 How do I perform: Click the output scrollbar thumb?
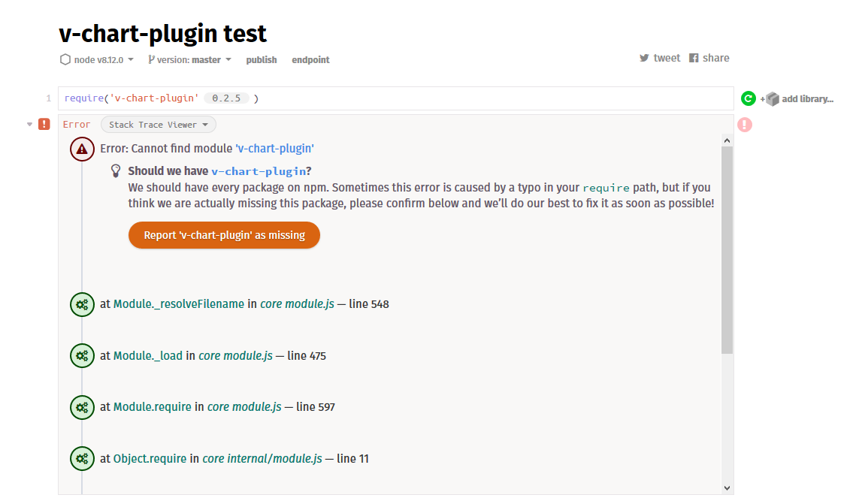point(727,250)
